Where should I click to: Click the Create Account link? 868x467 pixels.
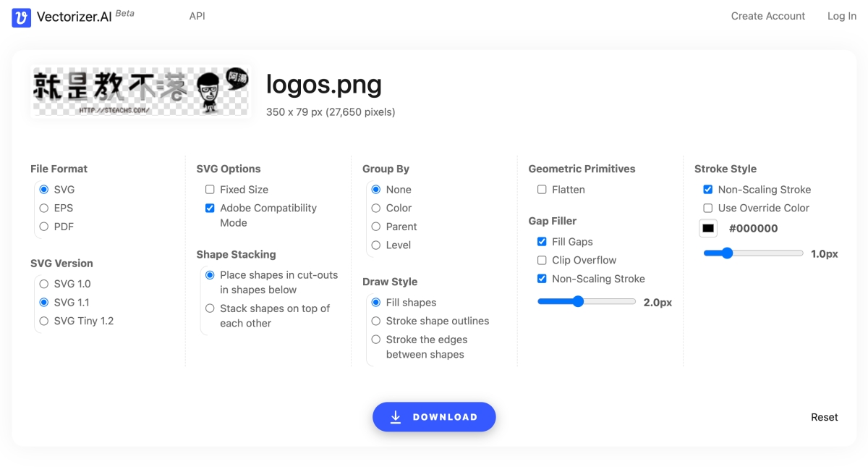[x=767, y=16]
